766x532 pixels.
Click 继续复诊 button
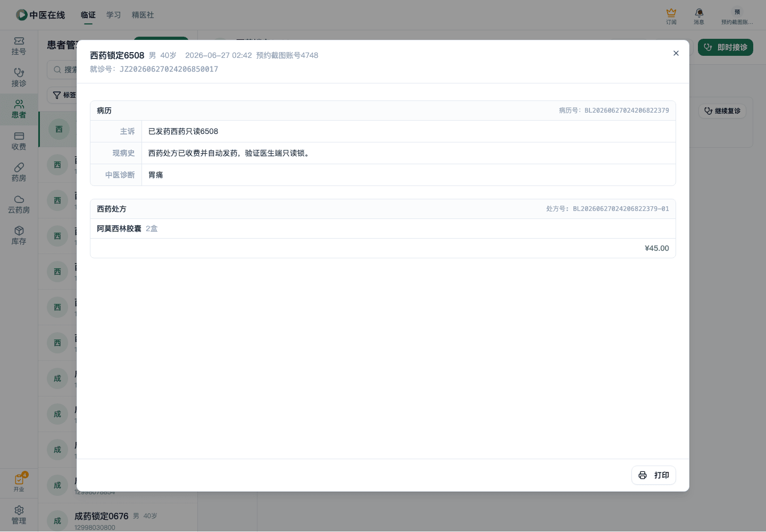click(x=722, y=111)
